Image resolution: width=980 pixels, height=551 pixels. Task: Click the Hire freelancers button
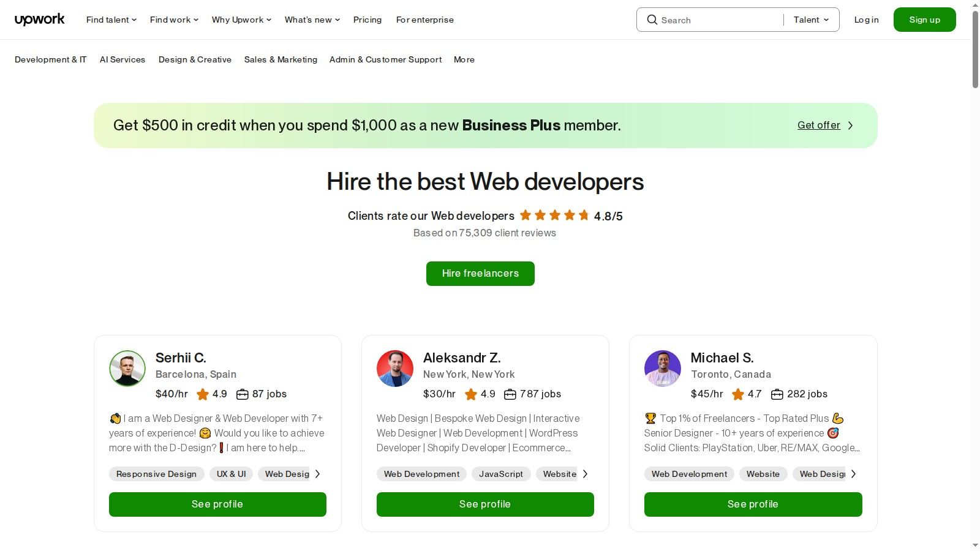click(x=480, y=274)
